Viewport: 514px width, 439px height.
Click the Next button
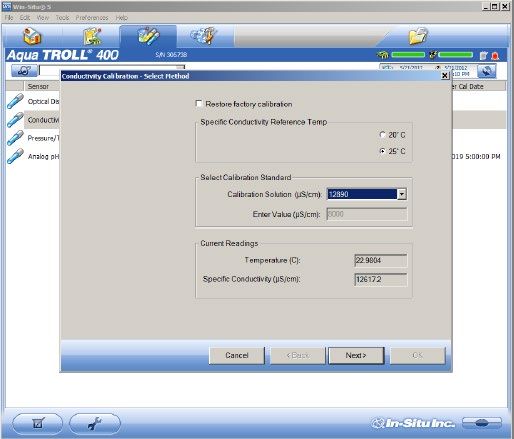pyautogui.click(x=356, y=355)
